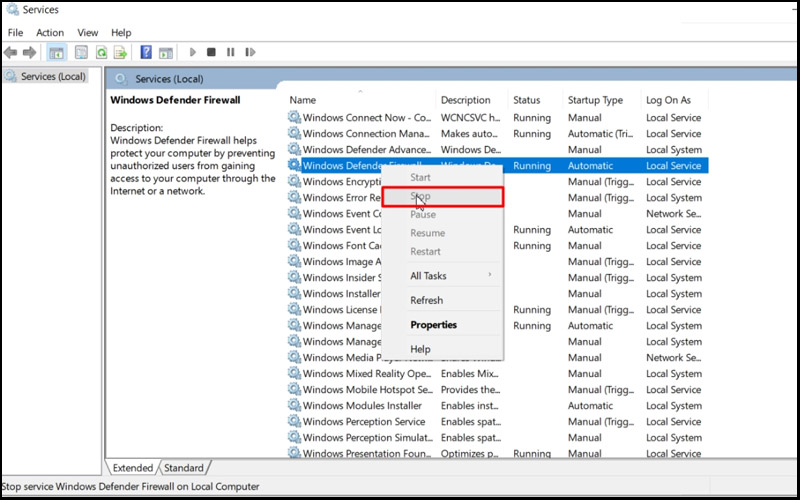
Task: Click the gear icon beside Windows Presentation Foundation
Action: tap(294, 453)
